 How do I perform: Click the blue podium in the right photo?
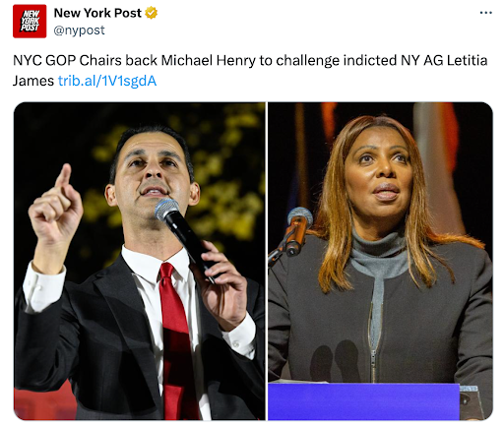(363, 401)
